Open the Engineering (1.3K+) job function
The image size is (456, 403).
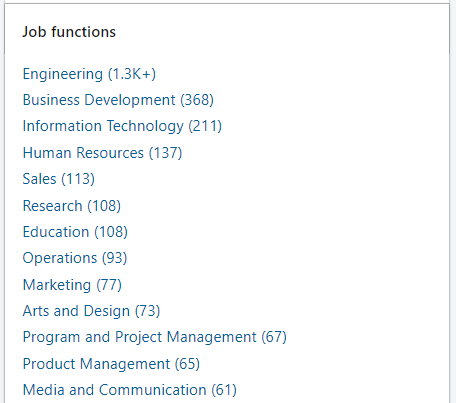(89, 74)
